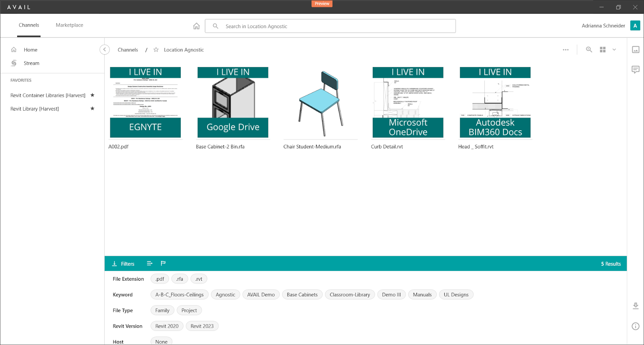This screenshot has width=644, height=345.
Task: Switch to the Channels tab
Action: click(29, 25)
